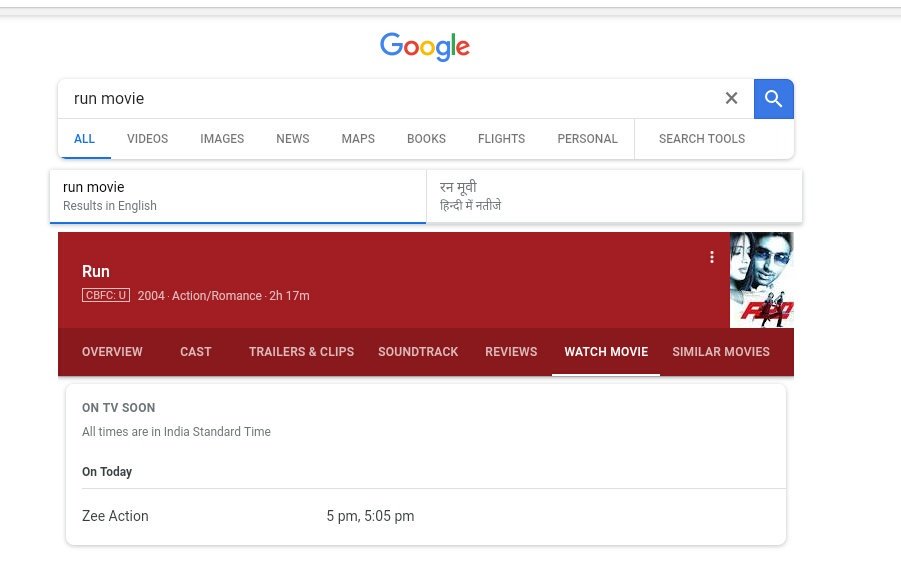
Task: Click the blue magnifier search button
Action: click(x=773, y=99)
